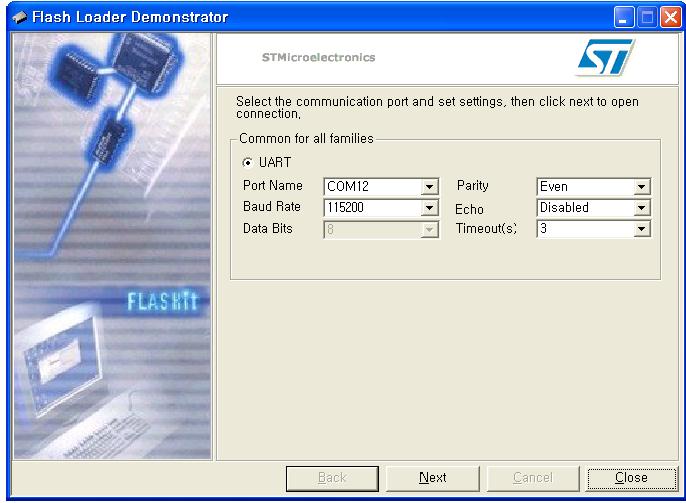
Task: Click the Common for all families group title
Action: pyautogui.click(x=306, y=139)
